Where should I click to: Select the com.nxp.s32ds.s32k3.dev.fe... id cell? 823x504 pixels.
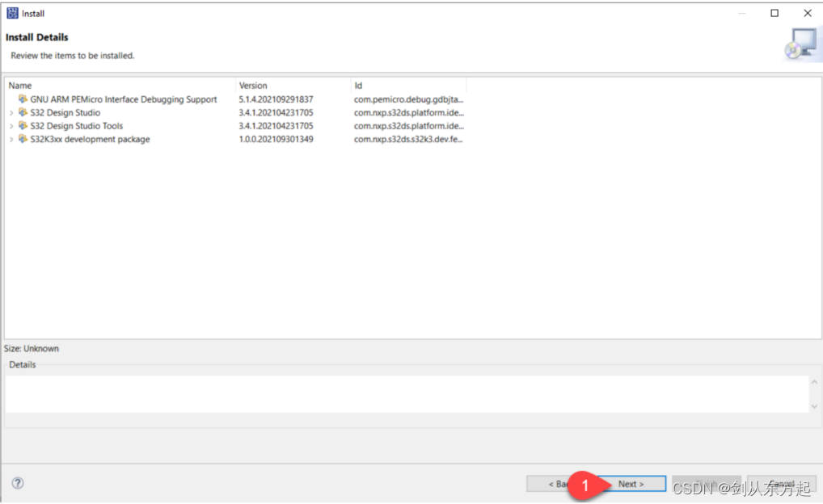pyautogui.click(x=408, y=139)
